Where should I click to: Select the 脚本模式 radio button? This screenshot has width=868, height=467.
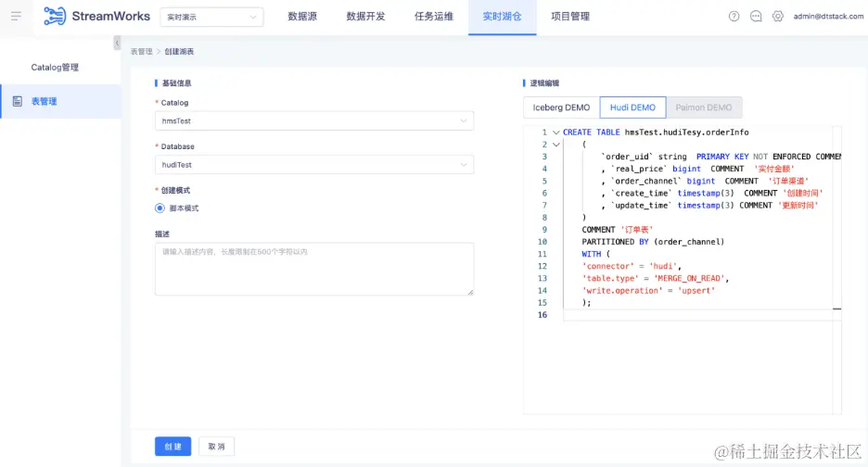point(160,208)
